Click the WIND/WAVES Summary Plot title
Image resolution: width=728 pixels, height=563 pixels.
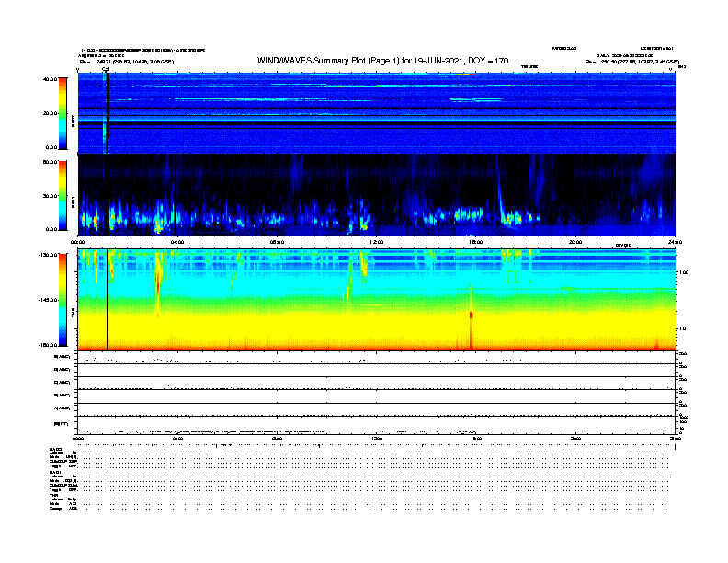pos(382,61)
